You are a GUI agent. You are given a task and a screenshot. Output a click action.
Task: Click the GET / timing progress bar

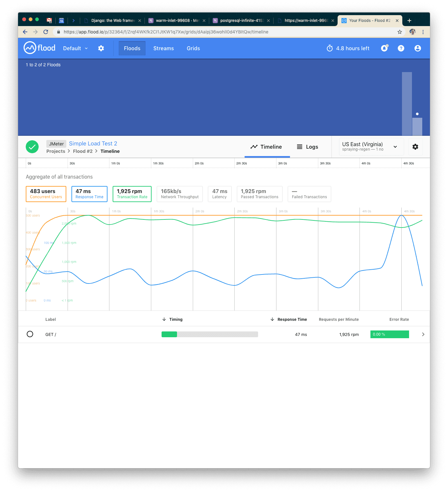[210, 334]
